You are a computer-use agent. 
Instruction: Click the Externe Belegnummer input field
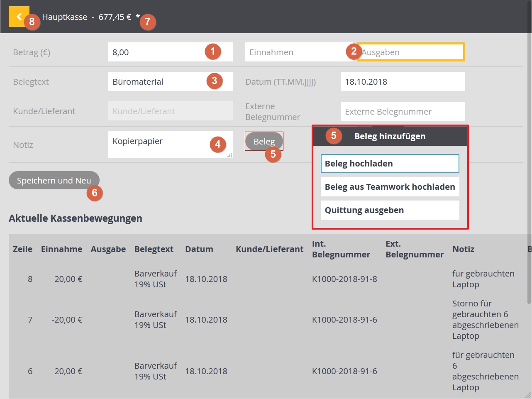tap(403, 111)
